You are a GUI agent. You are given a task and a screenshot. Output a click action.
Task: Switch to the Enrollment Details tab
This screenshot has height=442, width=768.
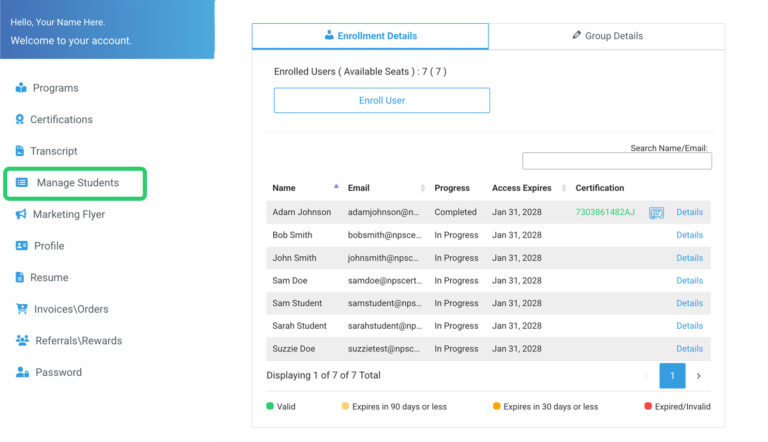pyautogui.click(x=370, y=36)
